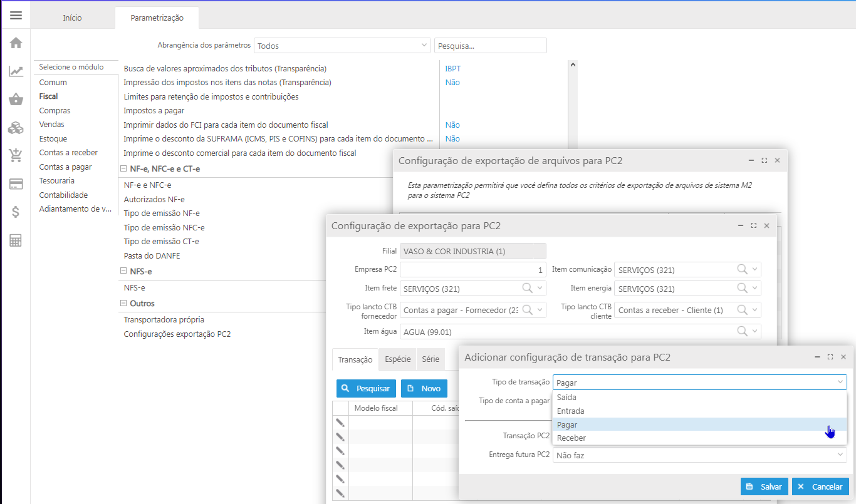
Task: Select the Compras module
Action: point(55,111)
